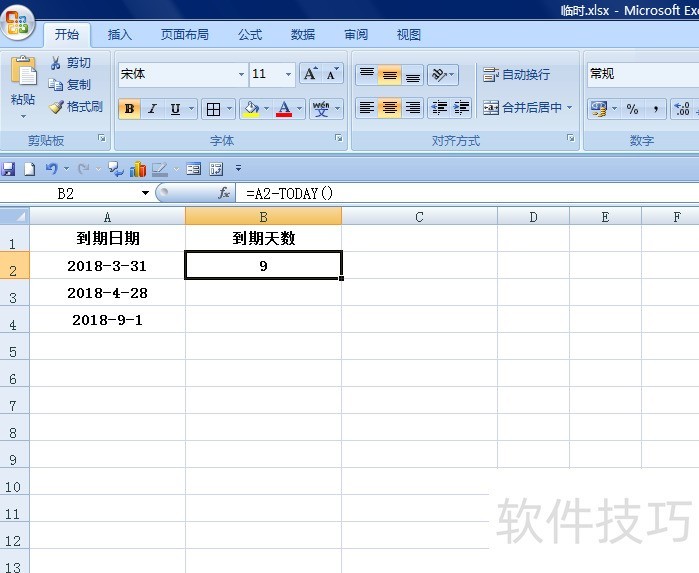Create new workbook from quick access toolbar

tap(29, 169)
